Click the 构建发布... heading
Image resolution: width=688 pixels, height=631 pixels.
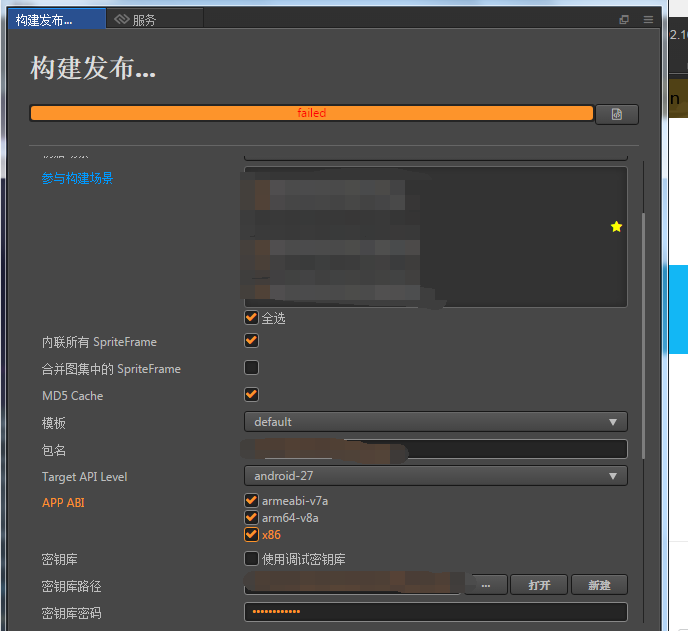(93, 68)
